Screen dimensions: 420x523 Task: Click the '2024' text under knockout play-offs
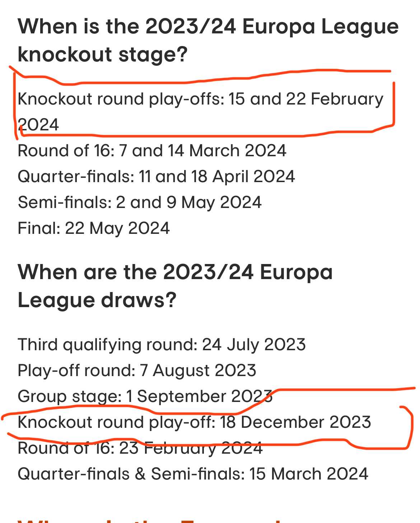(x=38, y=125)
